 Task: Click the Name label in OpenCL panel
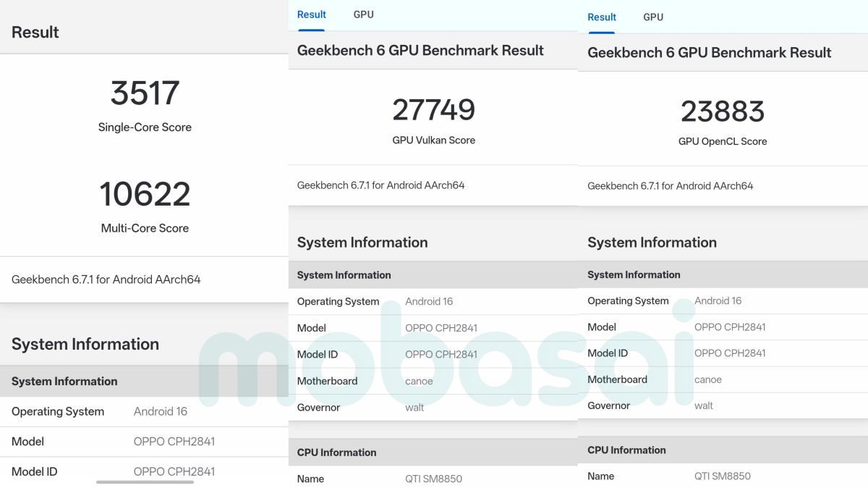tap(600, 476)
